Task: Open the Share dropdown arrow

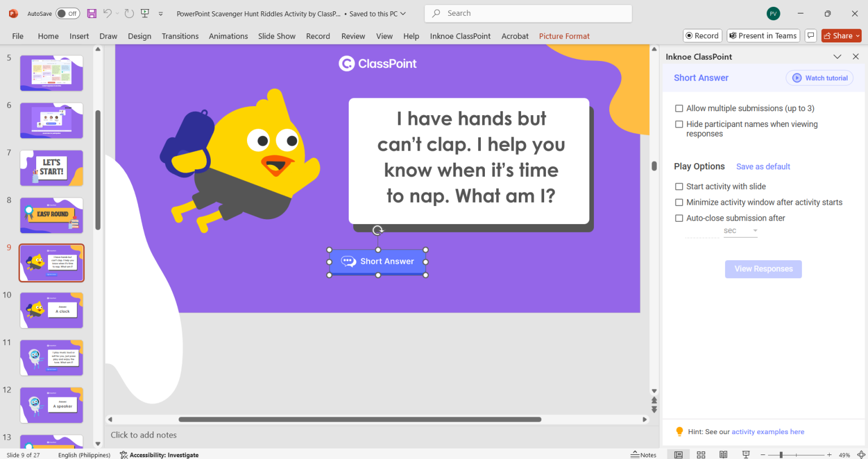Action: pyautogui.click(x=857, y=35)
